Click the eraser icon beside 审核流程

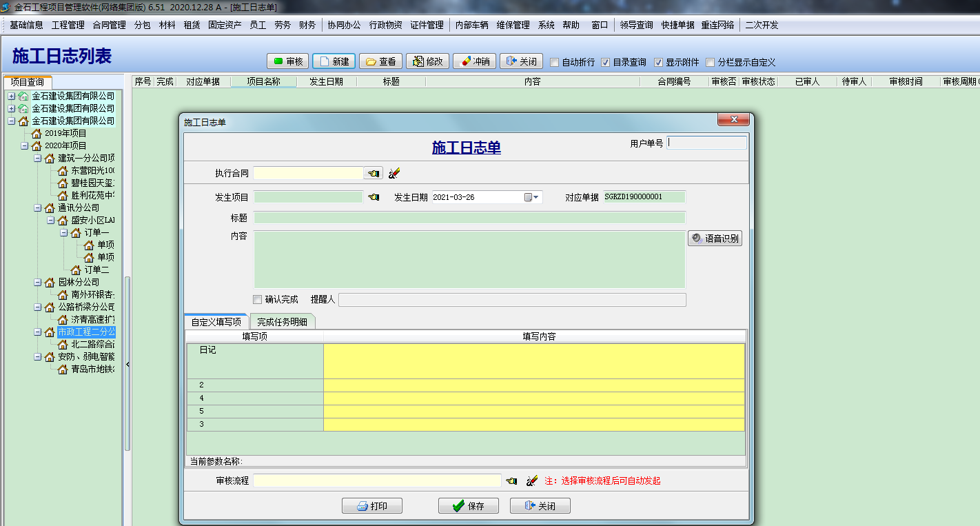(x=532, y=481)
